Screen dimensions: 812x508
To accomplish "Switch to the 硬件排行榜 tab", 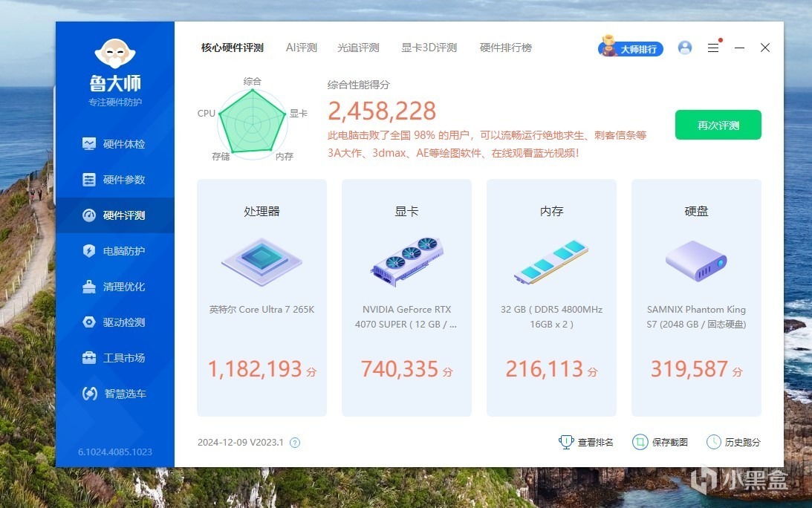I will pos(506,48).
